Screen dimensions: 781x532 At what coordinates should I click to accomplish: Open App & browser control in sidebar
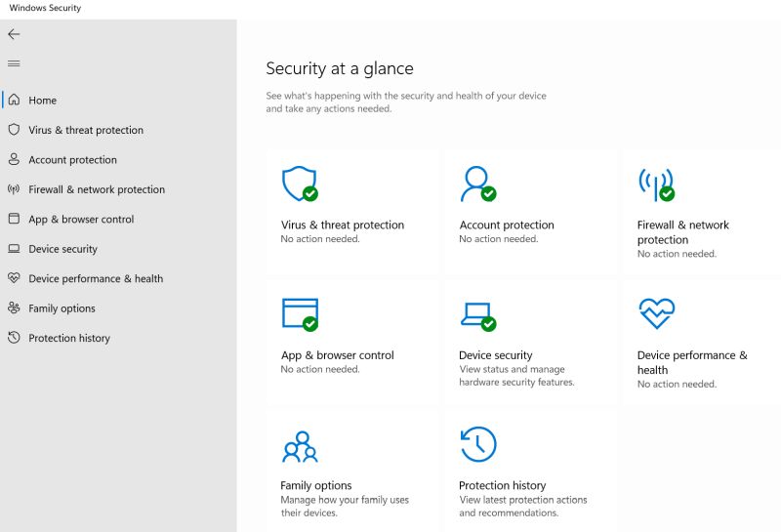point(118,219)
